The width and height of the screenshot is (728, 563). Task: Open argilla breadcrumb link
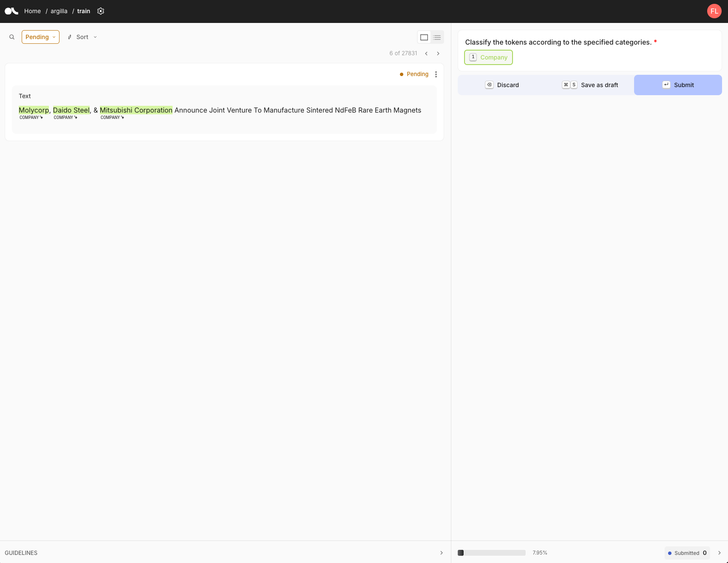coord(59,11)
